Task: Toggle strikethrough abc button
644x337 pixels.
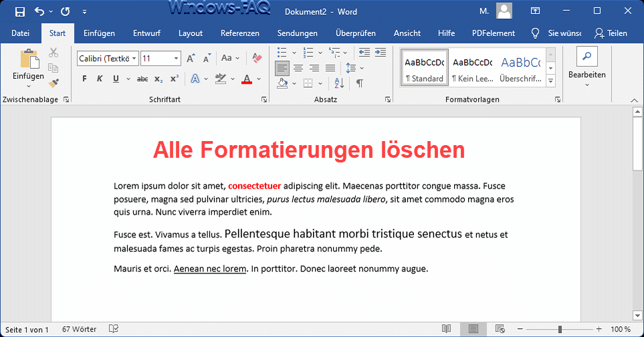Action: pyautogui.click(x=142, y=78)
